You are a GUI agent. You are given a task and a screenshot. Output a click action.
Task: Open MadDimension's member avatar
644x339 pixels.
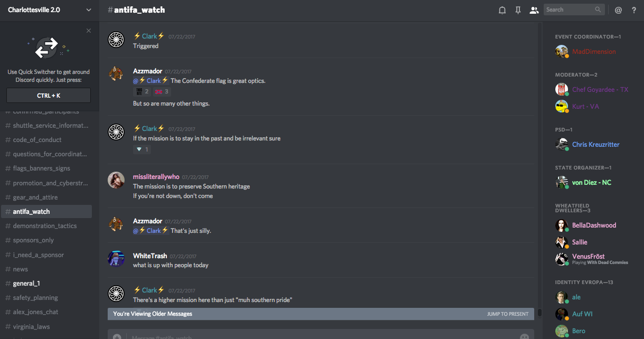click(x=562, y=51)
